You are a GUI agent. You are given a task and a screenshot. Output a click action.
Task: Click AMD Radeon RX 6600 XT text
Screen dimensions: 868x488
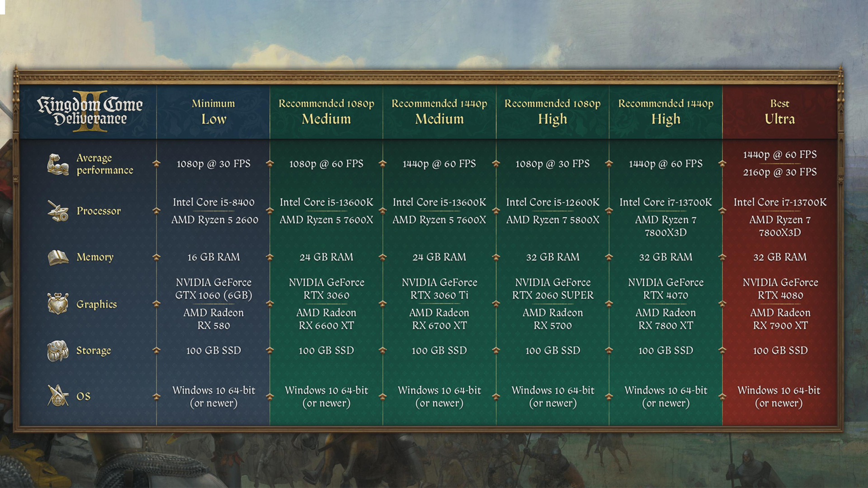[326, 319]
